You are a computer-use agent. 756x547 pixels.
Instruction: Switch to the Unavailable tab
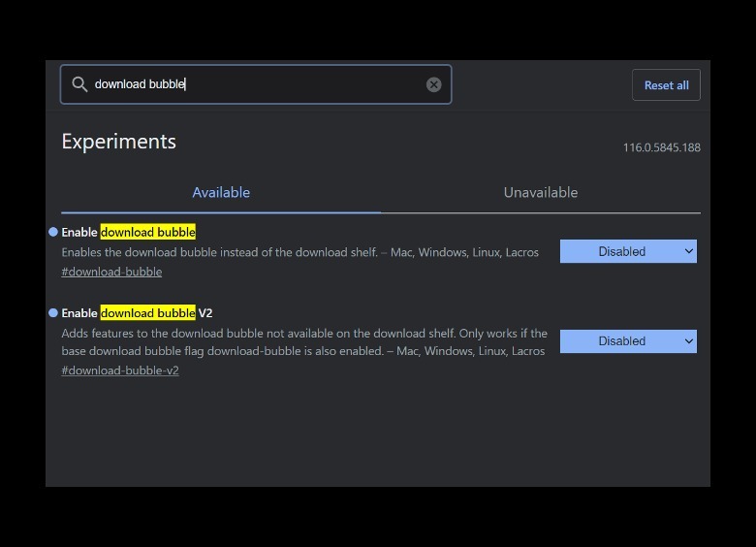pyautogui.click(x=540, y=193)
